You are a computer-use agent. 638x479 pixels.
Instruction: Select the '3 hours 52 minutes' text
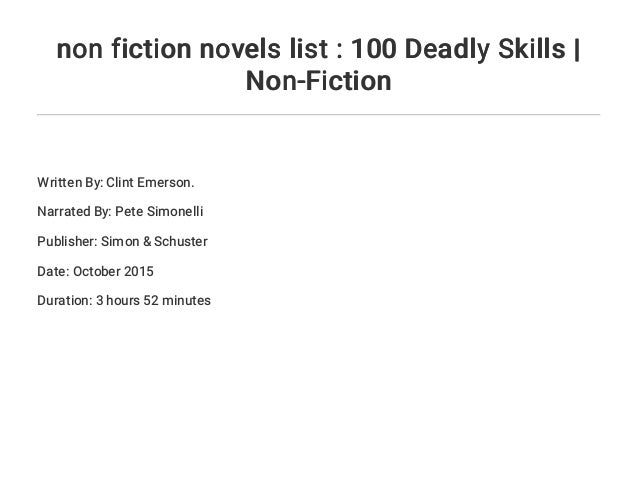[x=153, y=300]
